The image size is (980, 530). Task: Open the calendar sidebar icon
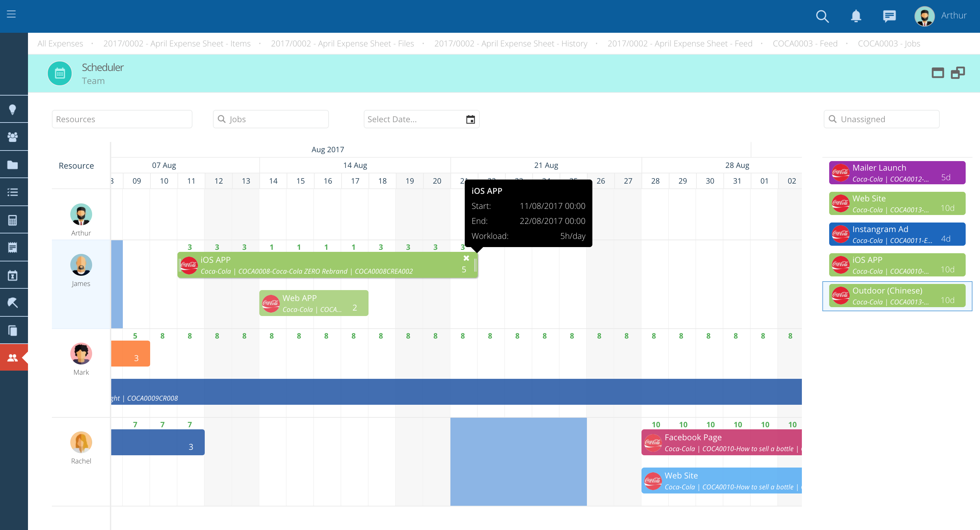point(13,275)
